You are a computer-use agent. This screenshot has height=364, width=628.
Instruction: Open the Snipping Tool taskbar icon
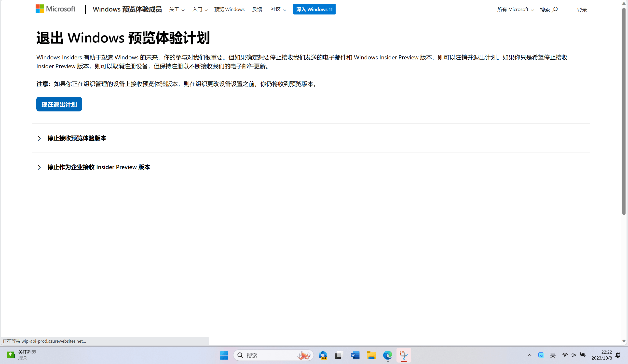coord(404,355)
